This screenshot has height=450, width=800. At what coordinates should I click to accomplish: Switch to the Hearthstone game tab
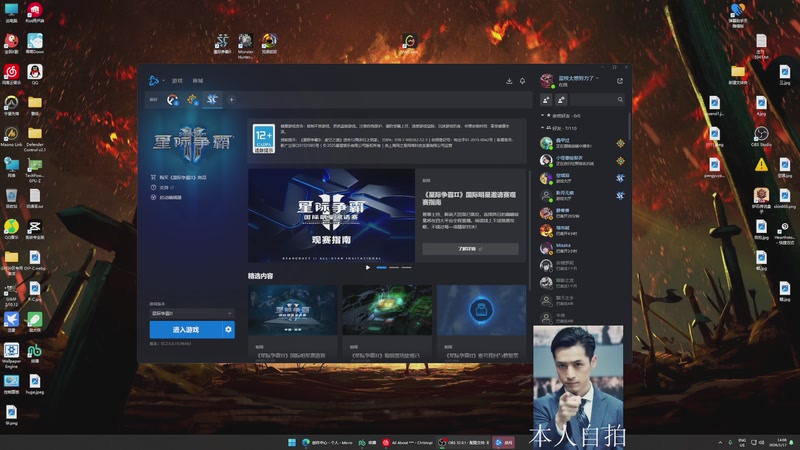[192, 99]
